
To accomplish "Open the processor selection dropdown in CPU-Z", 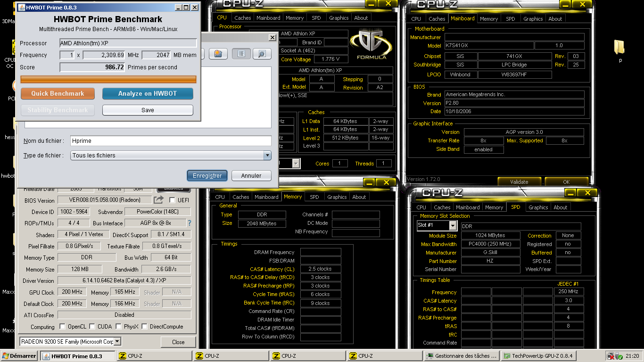I will 296,163.
